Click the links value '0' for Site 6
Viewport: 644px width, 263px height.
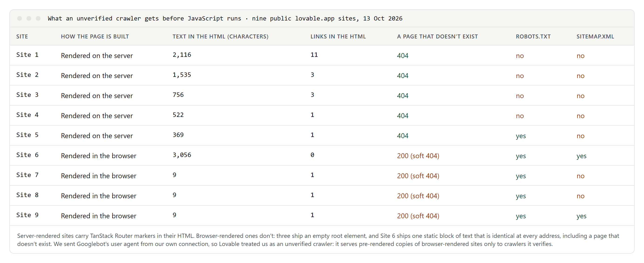pyautogui.click(x=312, y=155)
